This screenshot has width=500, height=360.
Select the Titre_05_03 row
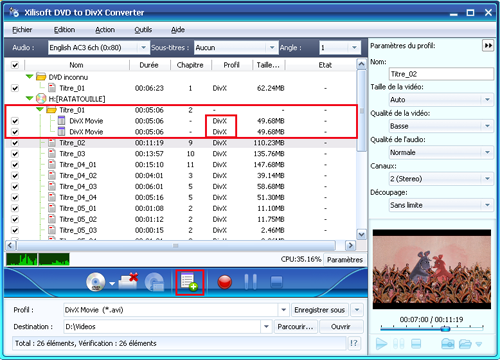click(x=180, y=230)
